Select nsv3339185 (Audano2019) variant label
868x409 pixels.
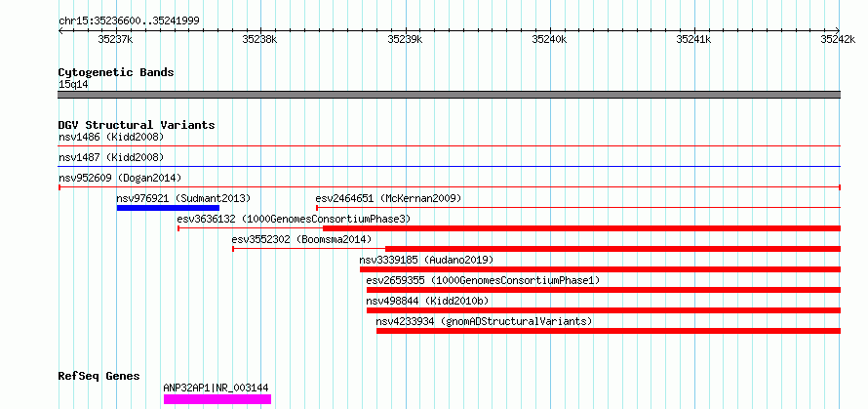coord(426,260)
